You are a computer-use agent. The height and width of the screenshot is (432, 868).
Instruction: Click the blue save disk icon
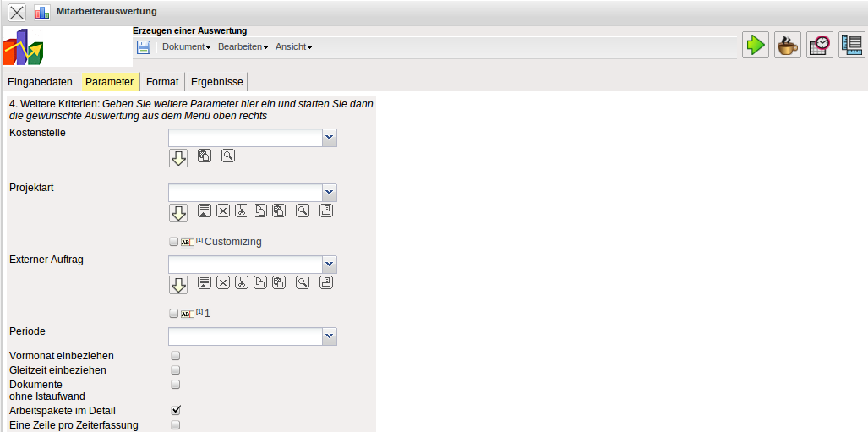pos(144,47)
